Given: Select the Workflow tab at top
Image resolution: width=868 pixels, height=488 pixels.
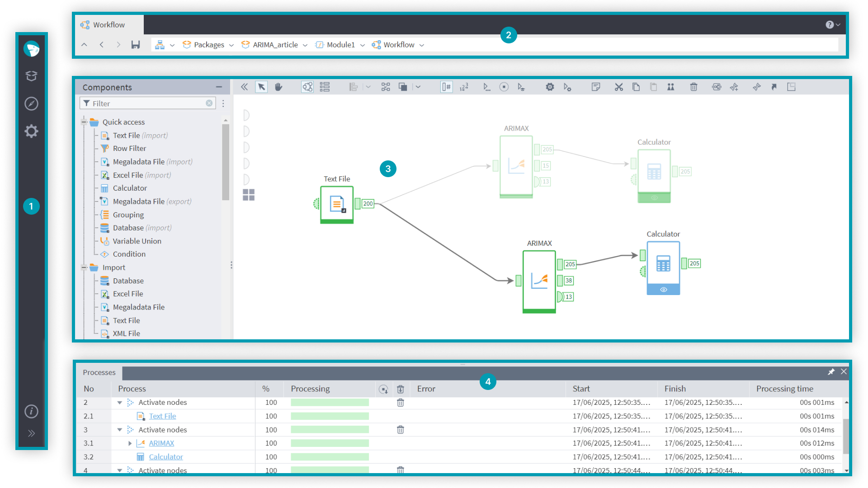Looking at the screenshot, I should pyautogui.click(x=109, y=25).
